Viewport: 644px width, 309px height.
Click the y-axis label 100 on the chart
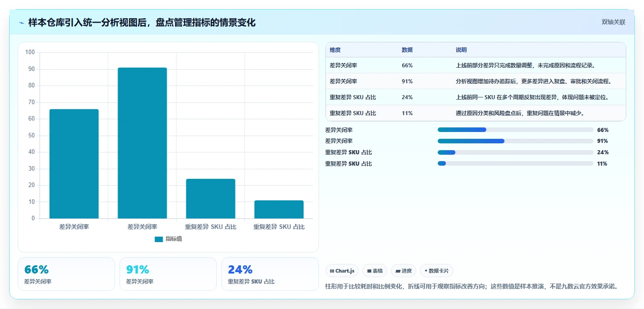click(x=30, y=52)
